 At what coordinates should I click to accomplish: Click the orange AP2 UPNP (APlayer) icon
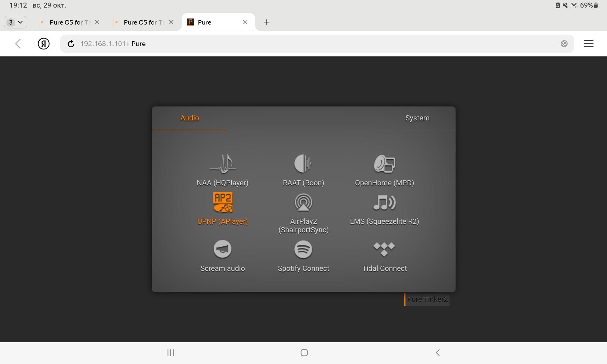223,202
